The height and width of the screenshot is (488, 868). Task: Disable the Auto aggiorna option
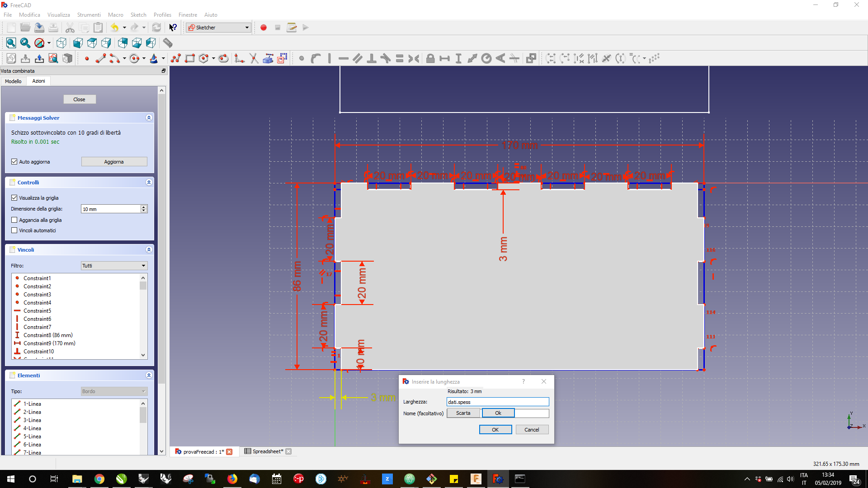(14, 161)
